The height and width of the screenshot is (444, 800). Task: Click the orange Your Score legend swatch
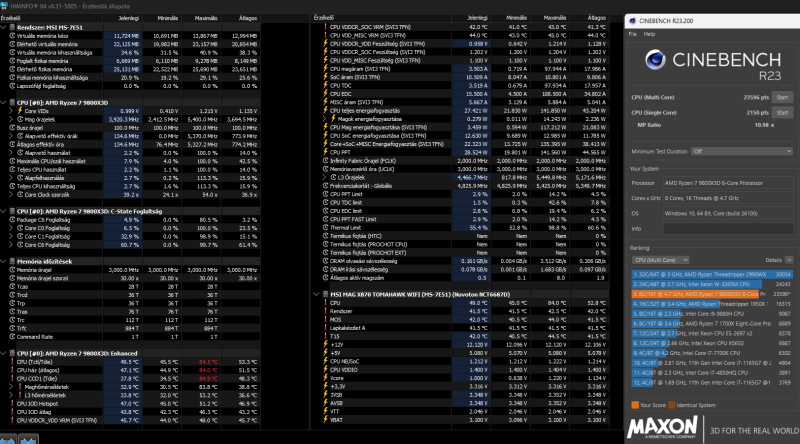(x=635, y=405)
